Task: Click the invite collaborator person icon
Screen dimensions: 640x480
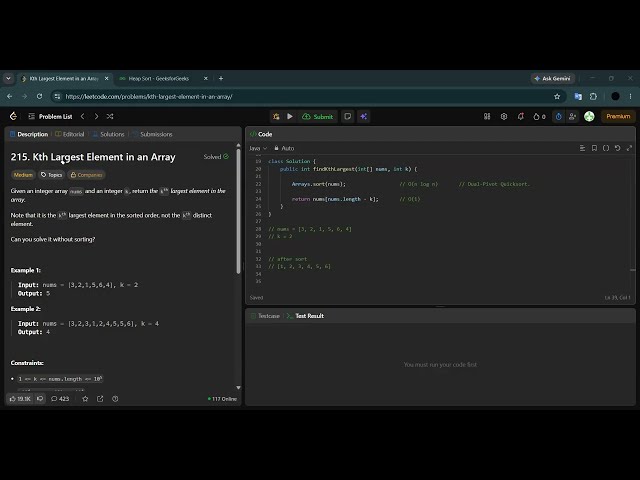Action: coord(572,116)
